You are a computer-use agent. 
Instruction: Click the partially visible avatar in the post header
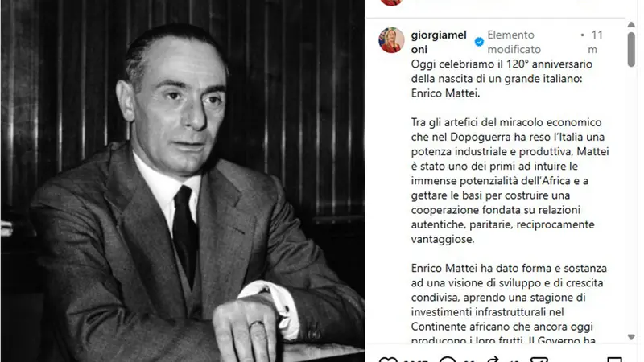point(391,2)
